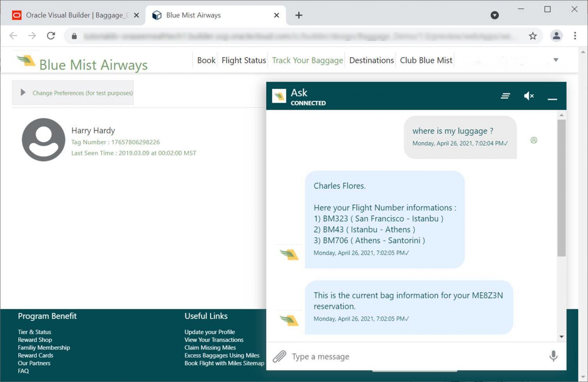Viewport: 588px width, 382px height.
Task: Go to Flight Status
Action: click(x=243, y=60)
